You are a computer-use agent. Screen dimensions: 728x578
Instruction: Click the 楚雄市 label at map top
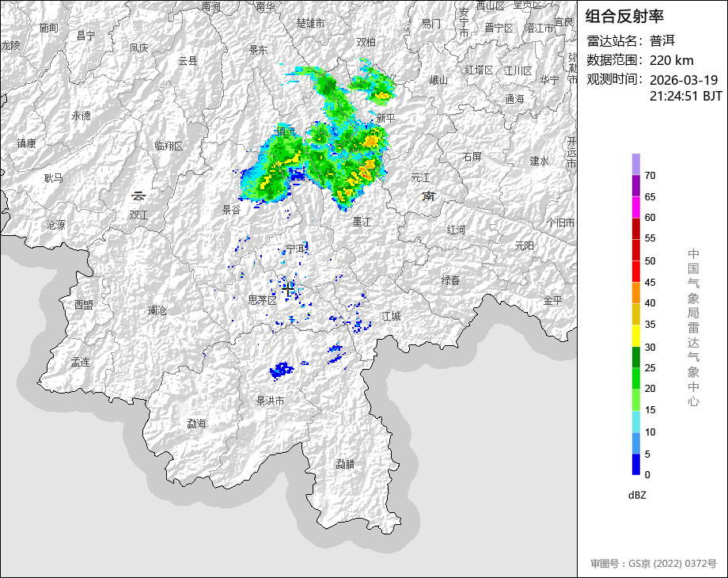click(x=310, y=24)
